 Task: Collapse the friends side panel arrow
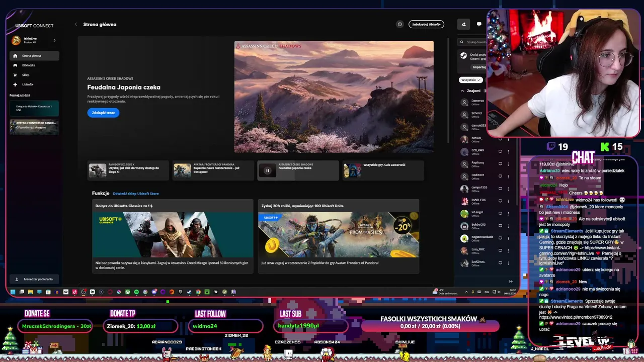(x=510, y=282)
